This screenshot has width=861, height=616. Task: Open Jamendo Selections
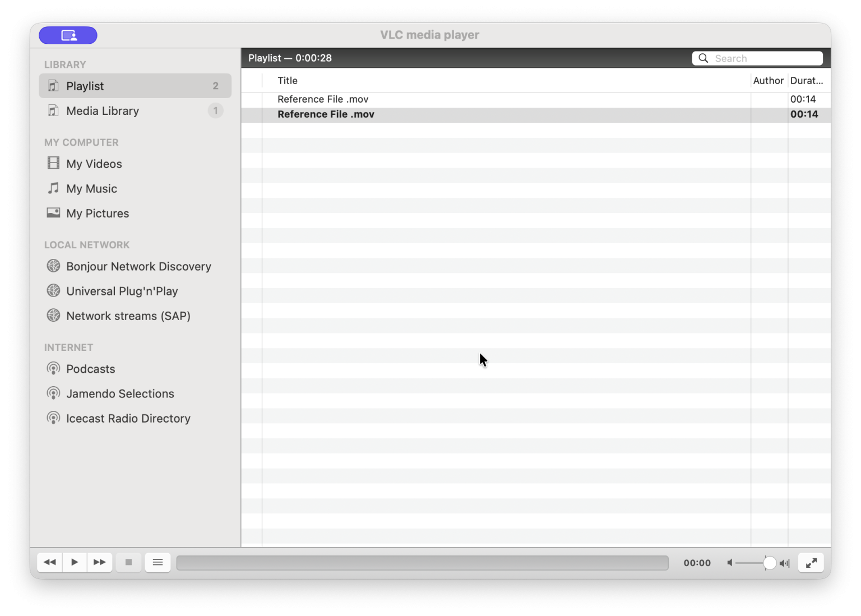point(135,393)
